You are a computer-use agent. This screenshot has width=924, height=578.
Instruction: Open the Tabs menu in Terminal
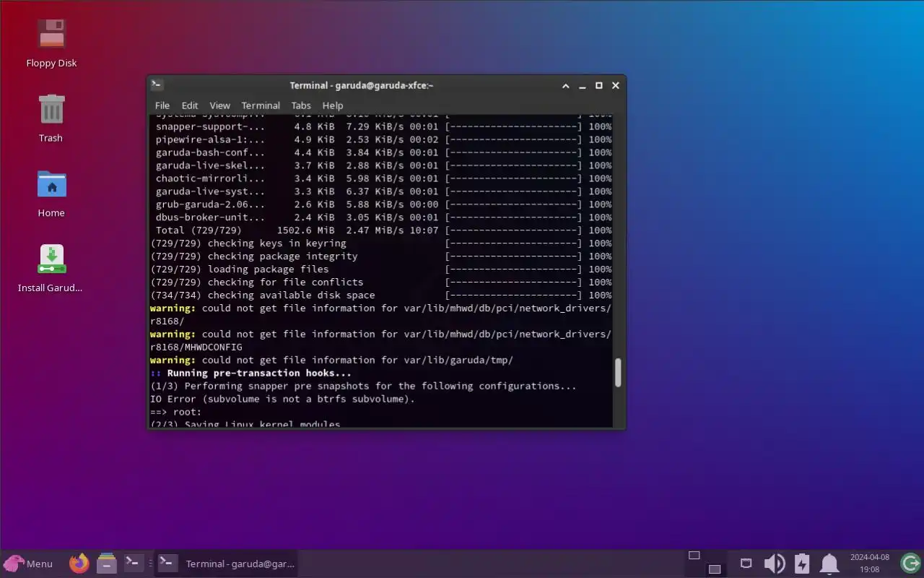pyautogui.click(x=301, y=105)
